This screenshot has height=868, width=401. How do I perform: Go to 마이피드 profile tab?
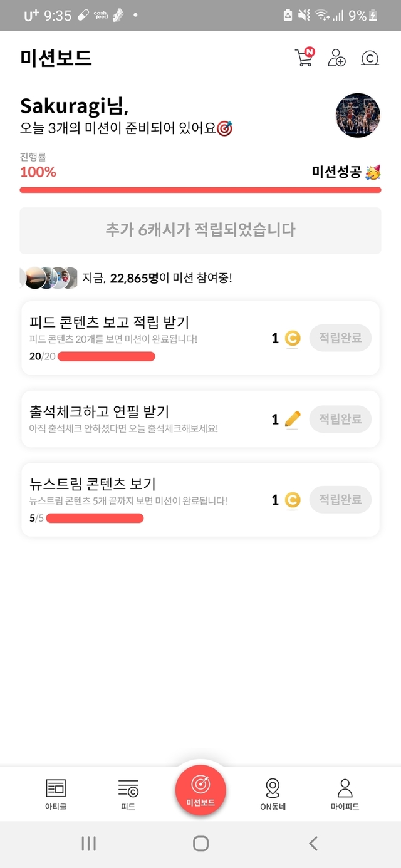(345, 794)
